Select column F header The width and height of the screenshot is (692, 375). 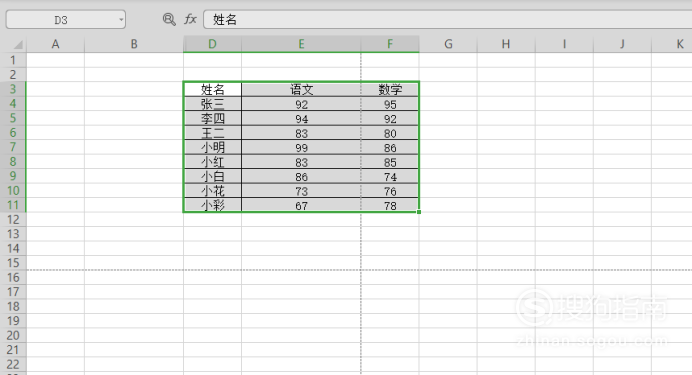click(x=390, y=44)
